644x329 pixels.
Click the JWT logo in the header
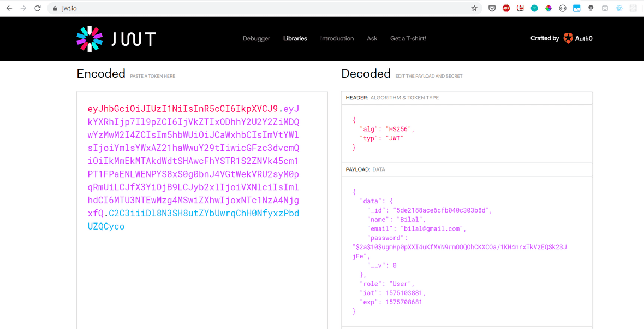click(116, 38)
